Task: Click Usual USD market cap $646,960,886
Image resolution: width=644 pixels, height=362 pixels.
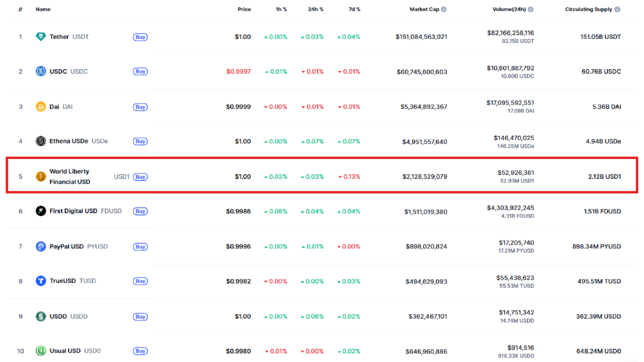Action: (426, 351)
